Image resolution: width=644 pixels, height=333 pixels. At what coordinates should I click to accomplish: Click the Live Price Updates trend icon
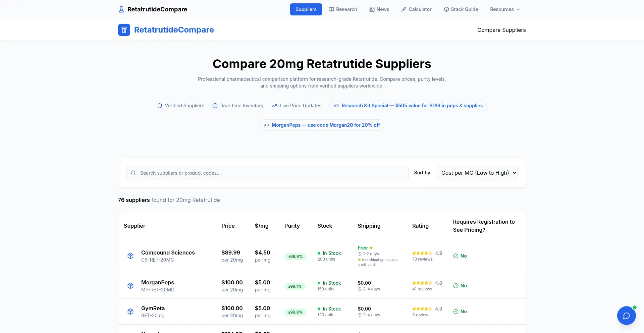[x=274, y=106]
